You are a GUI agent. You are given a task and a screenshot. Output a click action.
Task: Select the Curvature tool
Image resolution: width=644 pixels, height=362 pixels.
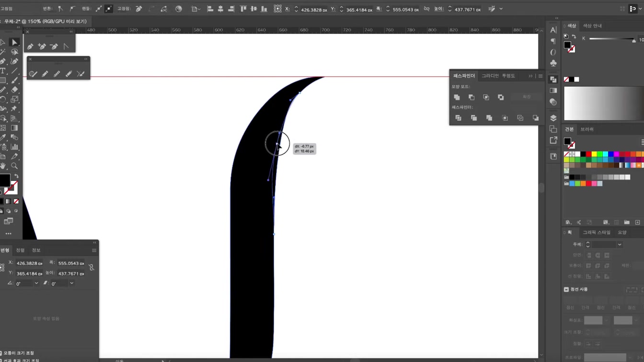pyautogui.click(x=14, y=61)
